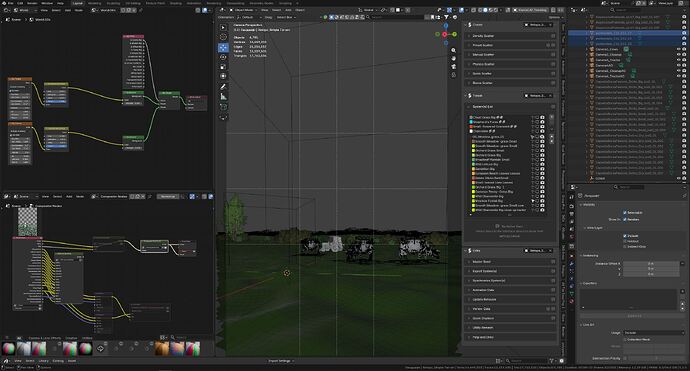Switch to the Layout workspace tab
690x371 pixels.
tap(77, 3)
